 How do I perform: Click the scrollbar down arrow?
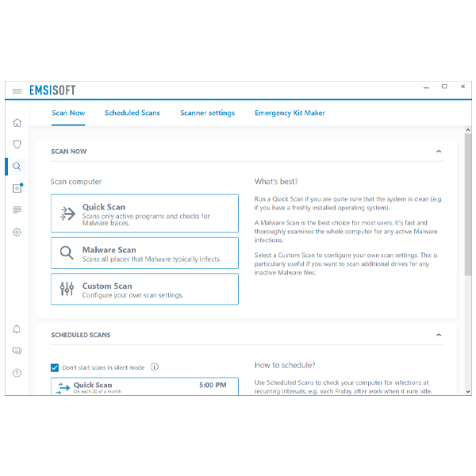tap(468, 392)
